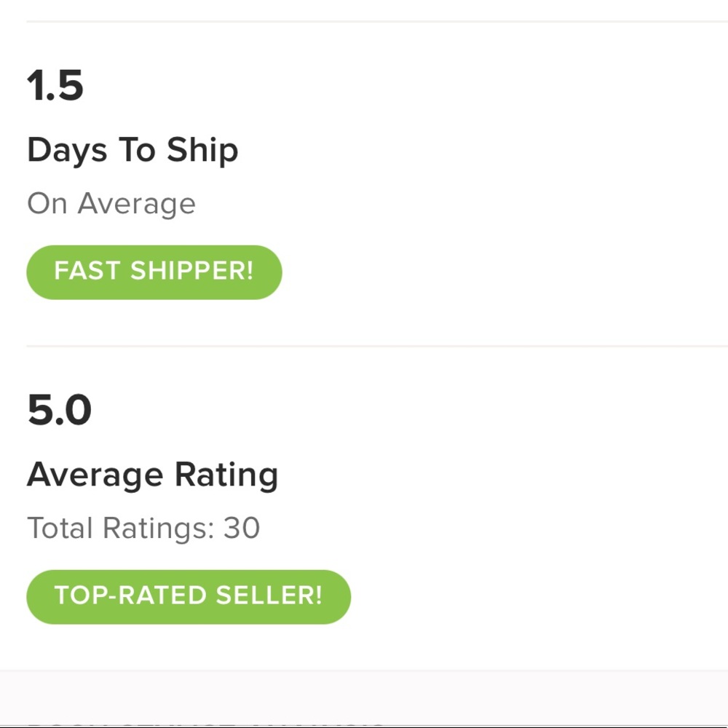Viewport: 728px width, 728px height.
Task: Click the cut-off heading at screen bottom
Action: point(204,724)
